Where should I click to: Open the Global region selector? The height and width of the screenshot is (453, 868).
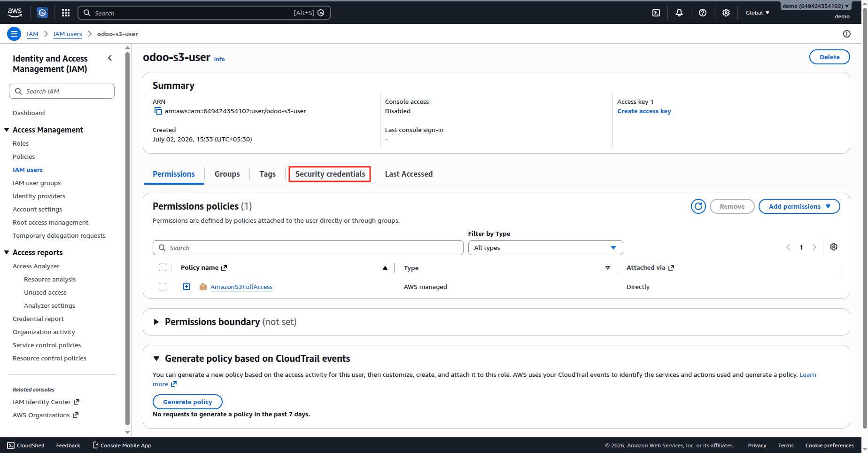[x=757, y=13]
